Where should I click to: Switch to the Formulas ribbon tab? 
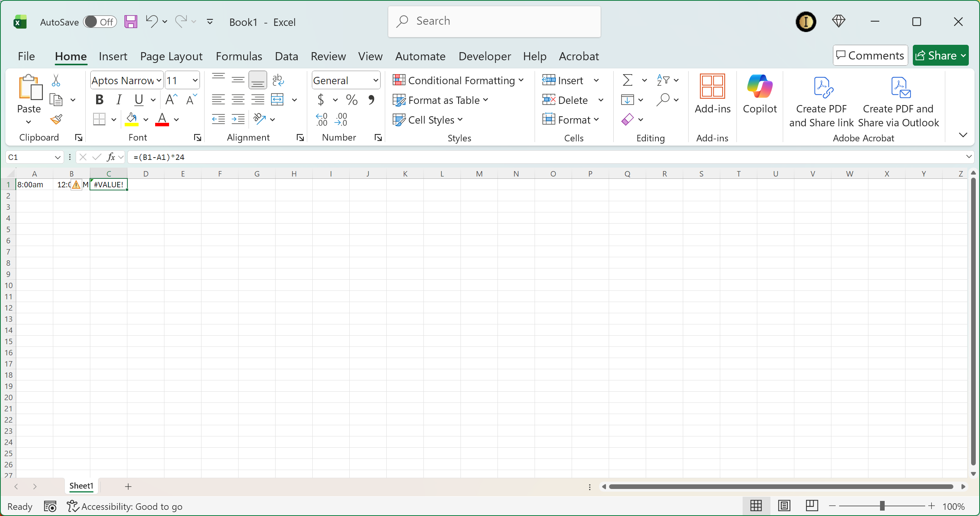[239, 56]
